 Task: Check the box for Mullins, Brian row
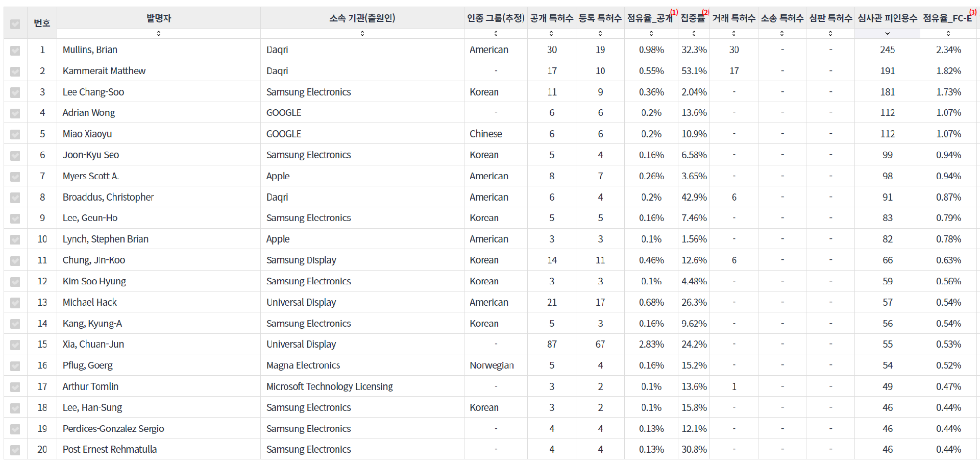15,51
